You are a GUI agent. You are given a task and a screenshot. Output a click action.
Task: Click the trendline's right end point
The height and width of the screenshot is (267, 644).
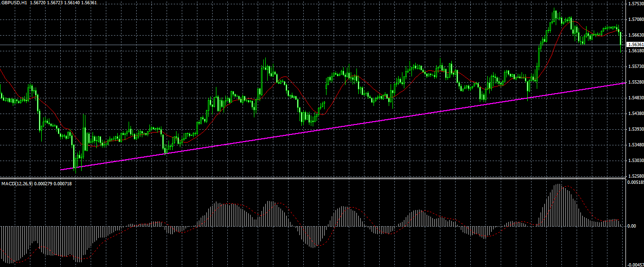pyautogui.click(x=623, y=83)
